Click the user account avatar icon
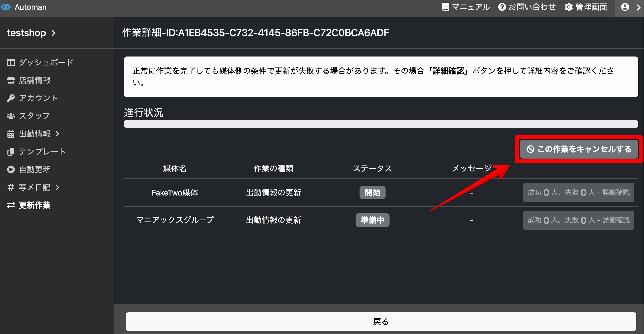 pos(625,7)
